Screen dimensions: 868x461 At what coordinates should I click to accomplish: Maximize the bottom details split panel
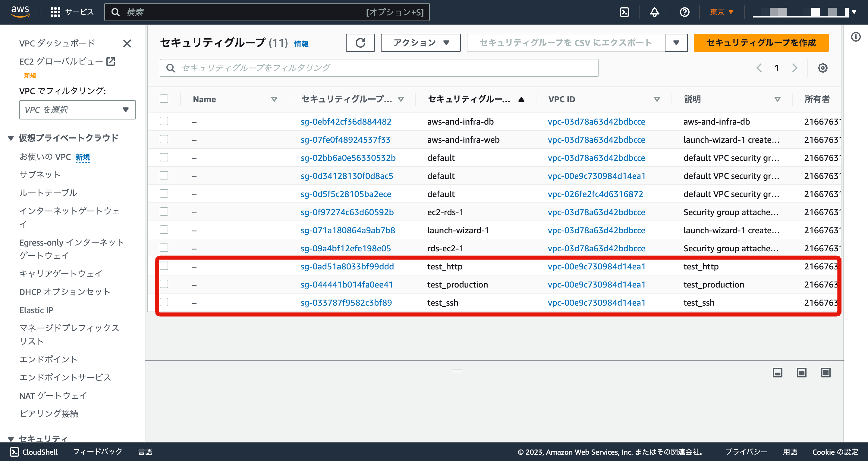[x=826, y=373]
